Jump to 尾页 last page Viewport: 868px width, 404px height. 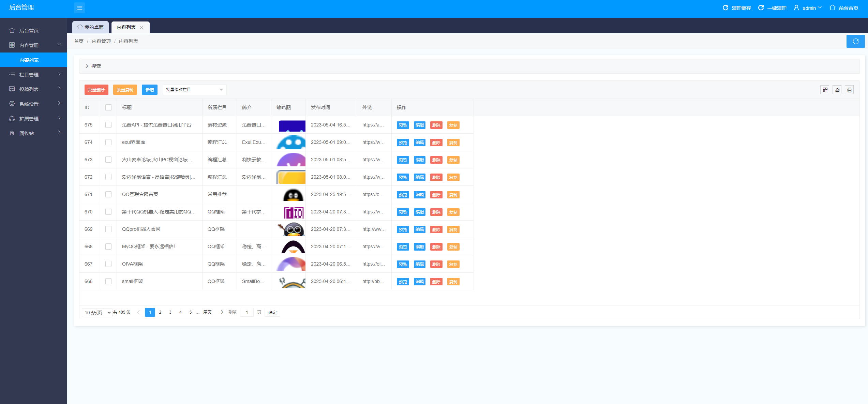coord(207,312)
